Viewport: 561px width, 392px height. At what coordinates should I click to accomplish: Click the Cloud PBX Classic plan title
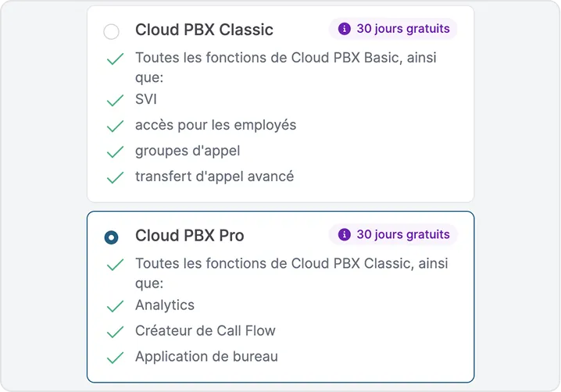[204, 30]
